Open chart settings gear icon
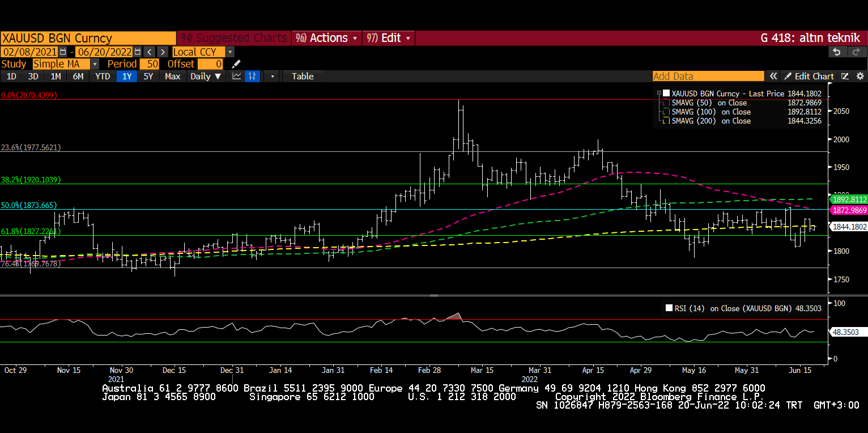Screen dimensions: 868x433 coord(860,76)
